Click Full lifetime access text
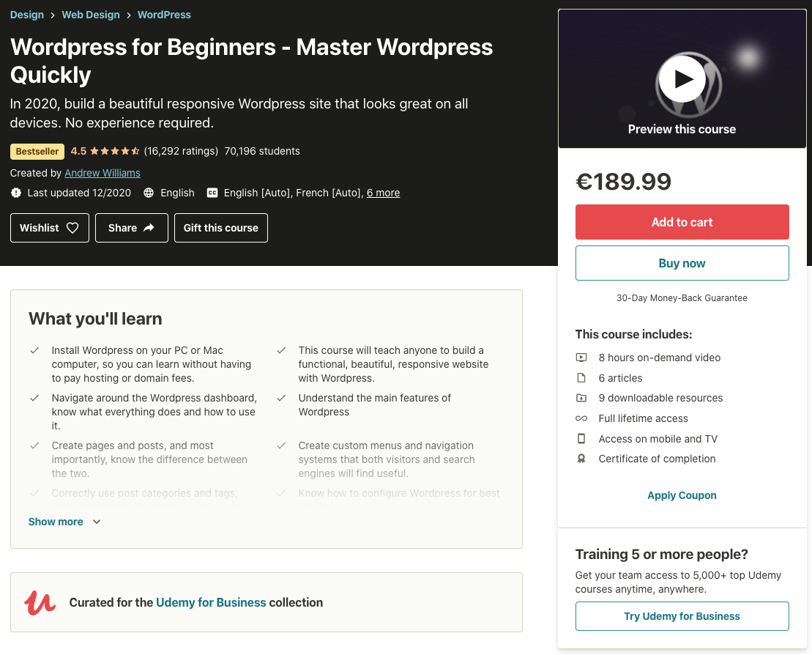 pyautogui.click(x=643, y=418)
